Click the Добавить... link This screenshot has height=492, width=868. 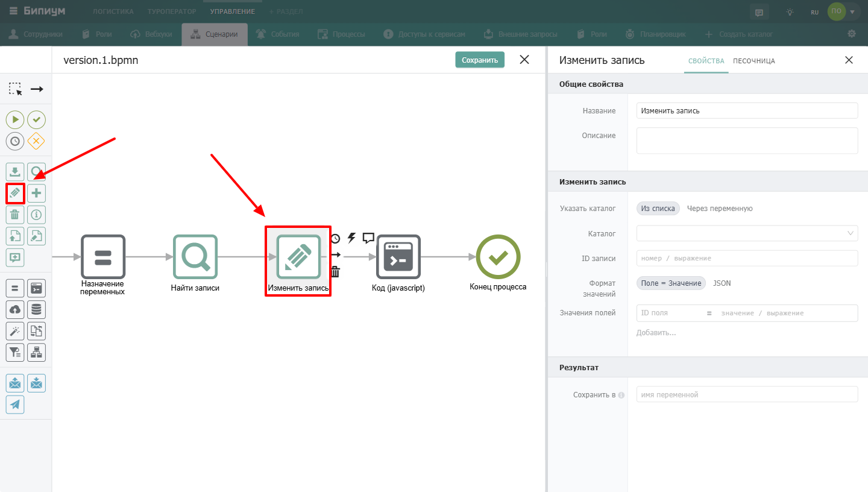pos(656,333)
